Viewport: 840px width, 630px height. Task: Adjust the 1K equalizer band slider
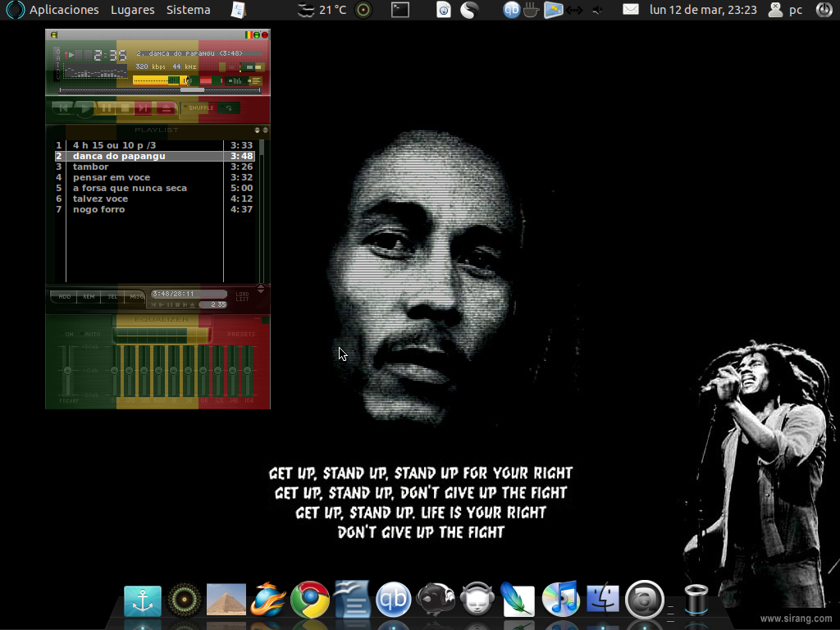[174, 371]
